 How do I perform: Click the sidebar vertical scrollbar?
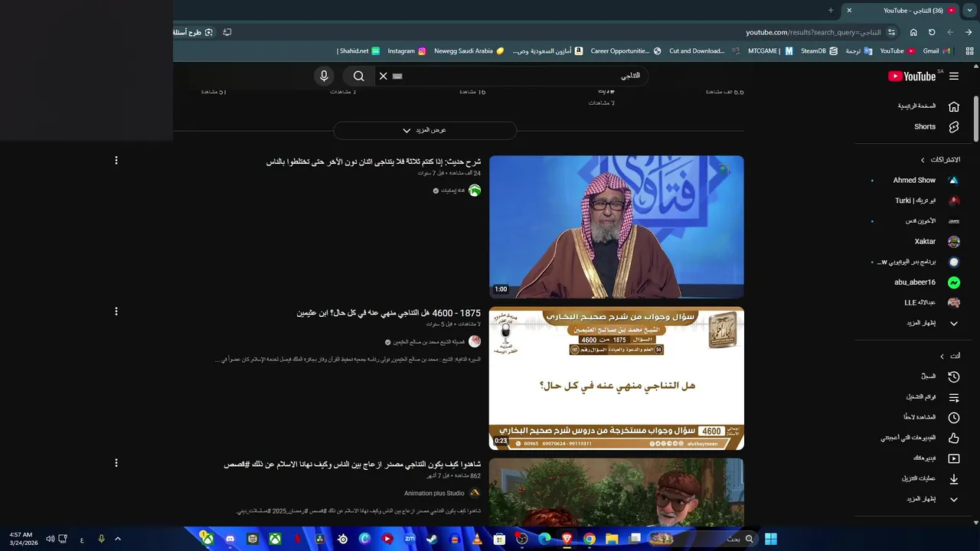976,119
